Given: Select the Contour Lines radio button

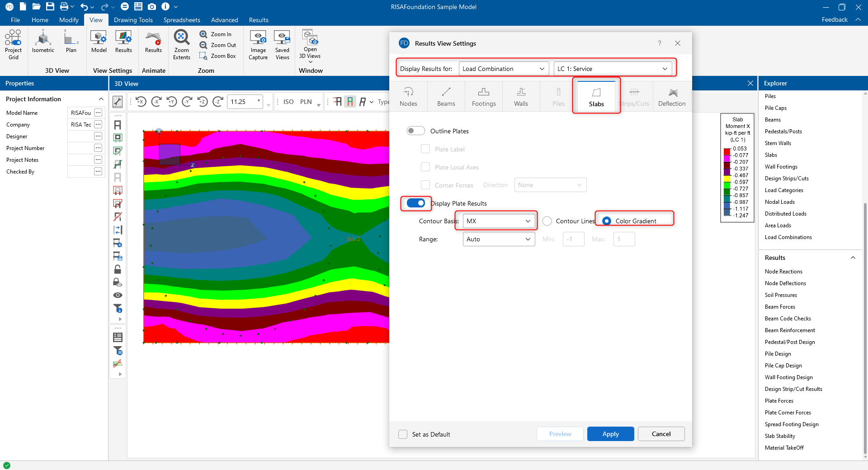Looking at the screenshot, I should click(547, 221).
